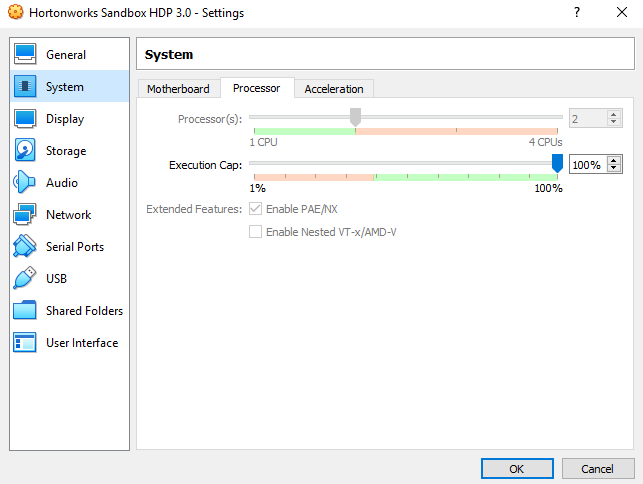Click the General monitor icon in sidebar
This screenshot has height=484, width=643.
[x=25, y=54]
